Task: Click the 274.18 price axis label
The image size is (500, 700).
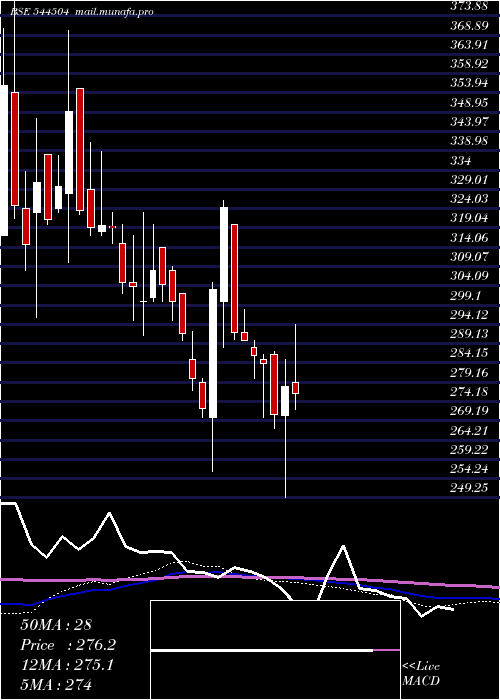Action: click(x=469, y=392)
